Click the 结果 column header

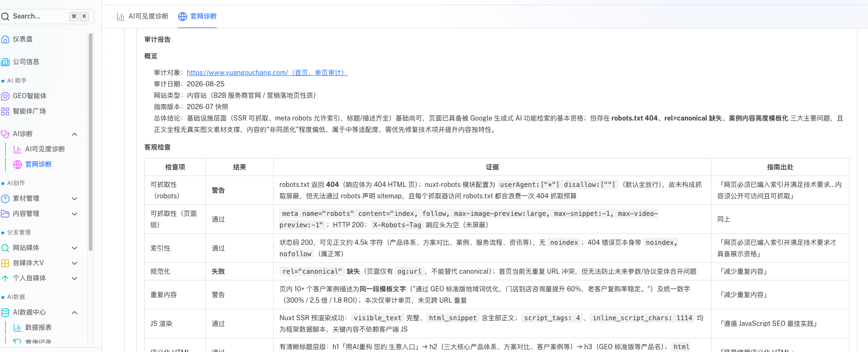(x=240, y=167)
